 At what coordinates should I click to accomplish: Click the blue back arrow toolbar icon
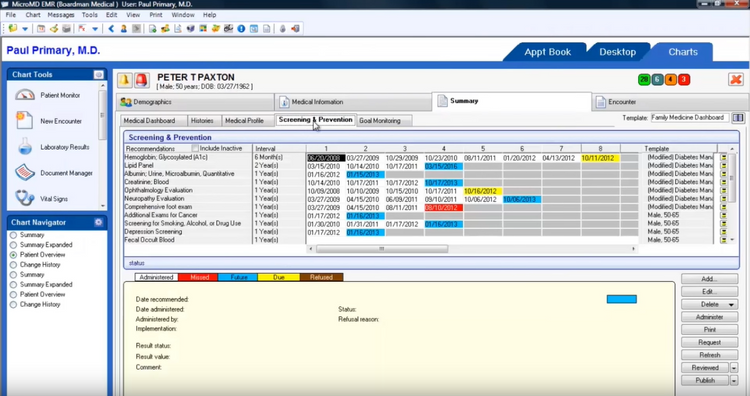click(x=111, y=29)
